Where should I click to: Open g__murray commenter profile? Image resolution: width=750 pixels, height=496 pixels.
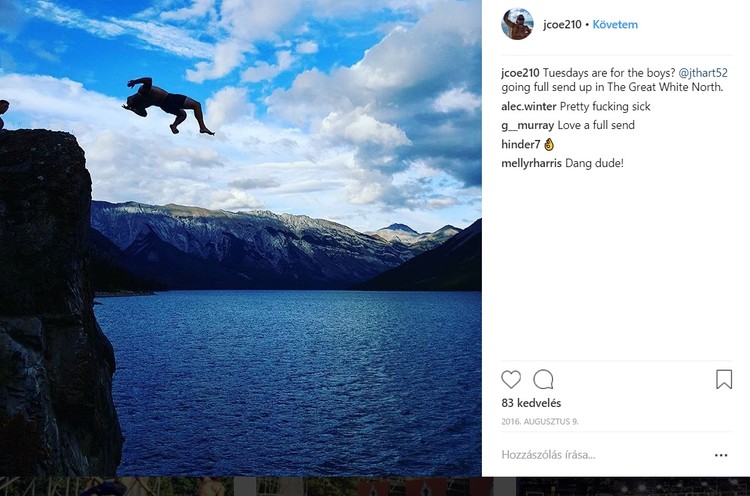pyautogui.click(x=527, y=125)
